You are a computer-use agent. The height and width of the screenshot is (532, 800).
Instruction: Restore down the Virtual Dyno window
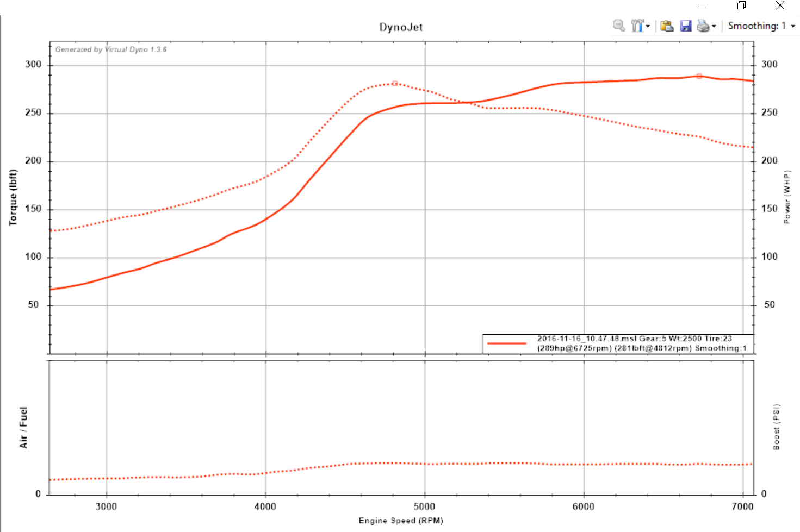pyautogui.click(x=741, y=5)
